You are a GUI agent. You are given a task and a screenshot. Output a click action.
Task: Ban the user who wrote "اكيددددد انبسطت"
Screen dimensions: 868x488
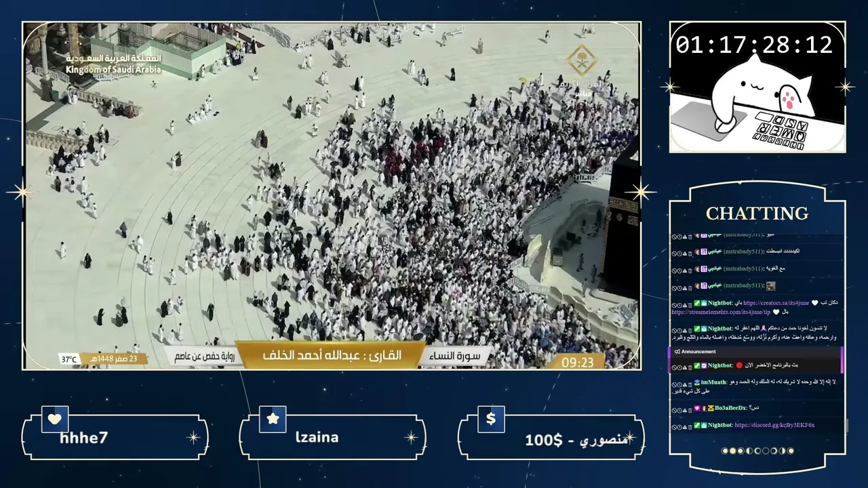click(x=674, y=252)
